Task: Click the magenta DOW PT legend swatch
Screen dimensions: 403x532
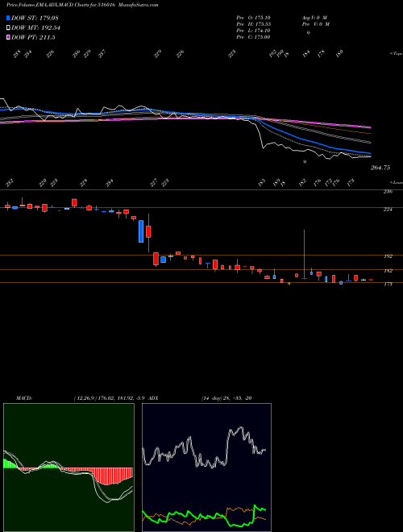Action: 8,38
